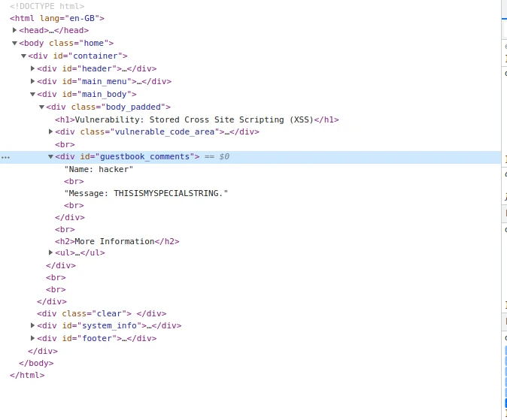Screen dimensions: 507x420
Task: Expand the div id="header" node
Action: [x=33, y=68]
